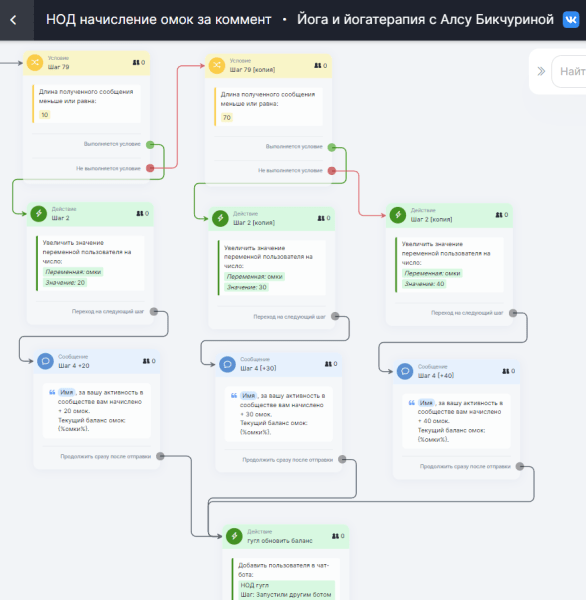Screen dimensions: 586x600
Task: Click condition icon of Шаг 79 [копия]
Action: (217, 65)
